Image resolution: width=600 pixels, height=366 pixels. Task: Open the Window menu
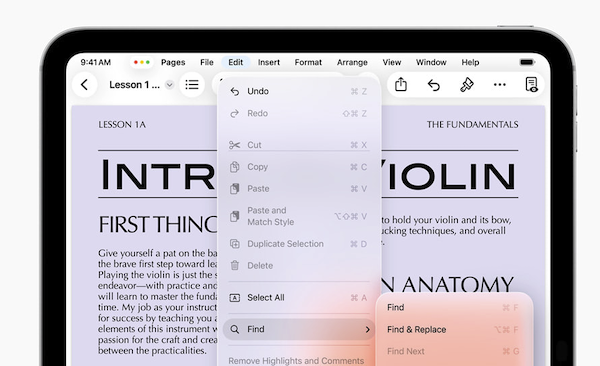coord(431,62)
